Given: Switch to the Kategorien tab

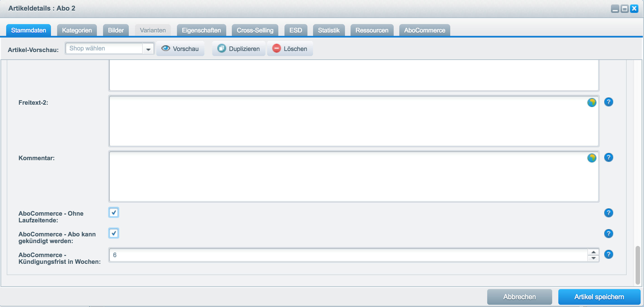Looking at the screenshot, I should tap(77, 30).
